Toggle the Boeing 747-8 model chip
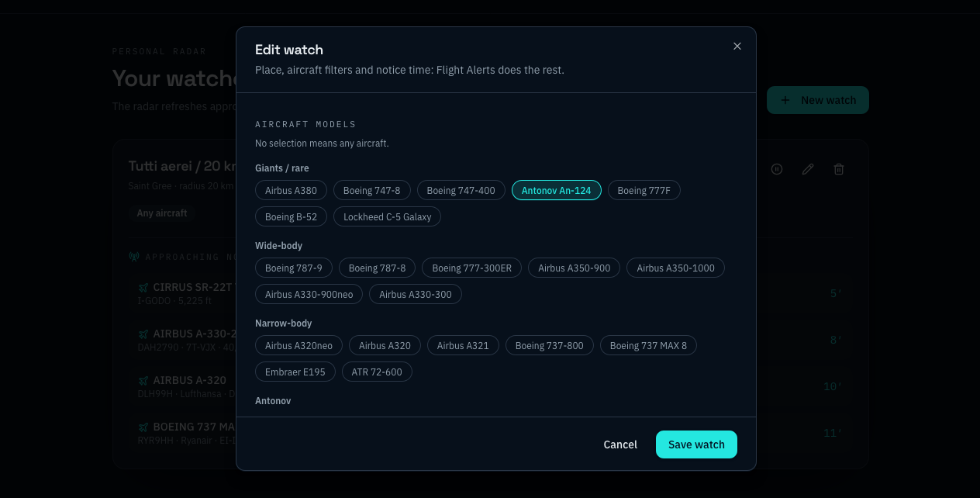 tap(372, 190)
